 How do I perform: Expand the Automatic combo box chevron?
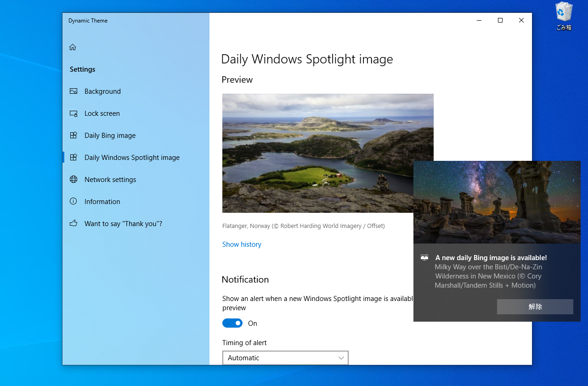341,358
